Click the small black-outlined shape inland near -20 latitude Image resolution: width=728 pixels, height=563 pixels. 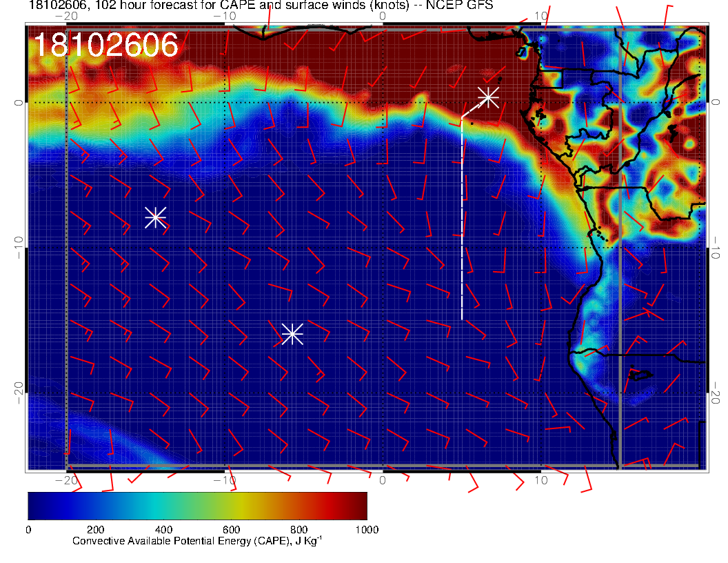tap(640, 375)
